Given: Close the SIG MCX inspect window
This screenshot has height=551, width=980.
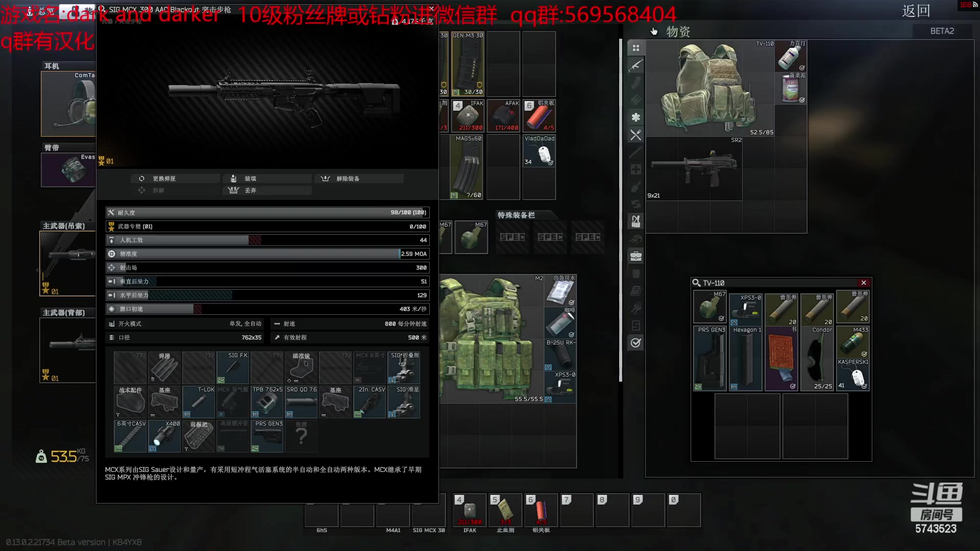Looking at the screenshot, I should click(x=431, y=9).
